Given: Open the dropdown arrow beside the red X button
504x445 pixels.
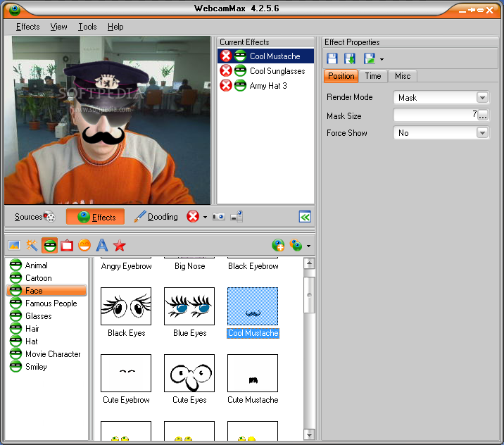Looking at the screenshot, I should click(x=205, y=217).
